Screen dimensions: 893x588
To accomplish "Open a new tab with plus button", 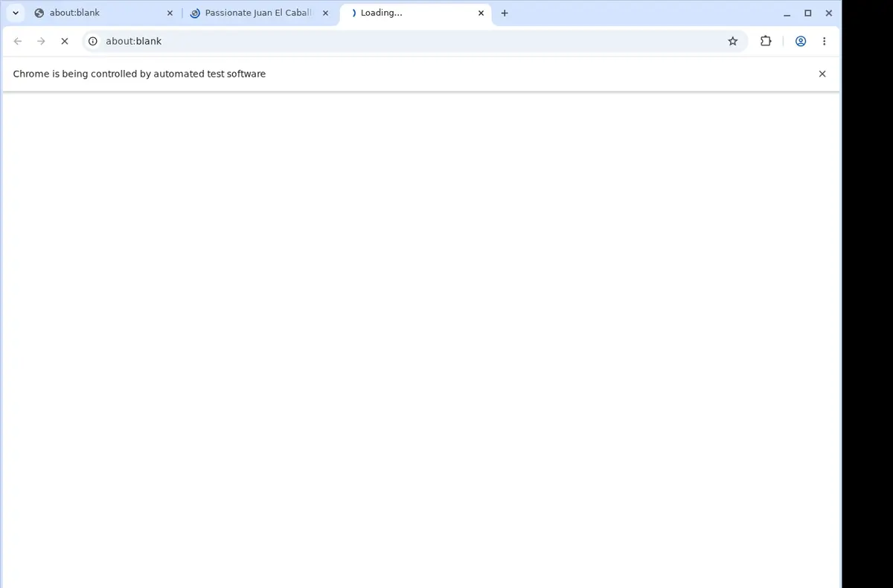I will tap(505, 13).
